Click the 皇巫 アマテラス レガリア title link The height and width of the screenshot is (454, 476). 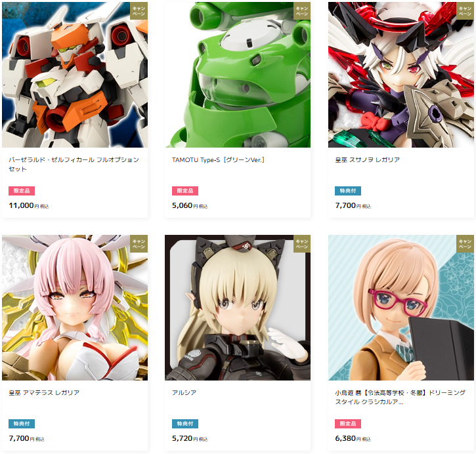coord(44,393)
